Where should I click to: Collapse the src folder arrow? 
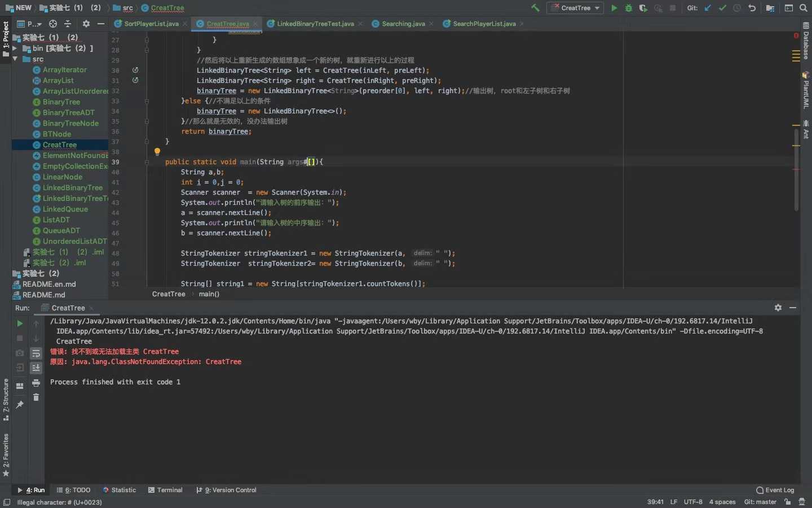point(15,59)
